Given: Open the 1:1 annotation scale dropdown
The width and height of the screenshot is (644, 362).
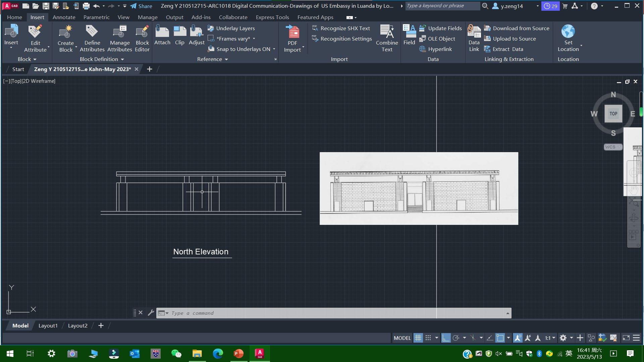Looking at the screenshot, I should click(550, 338).
